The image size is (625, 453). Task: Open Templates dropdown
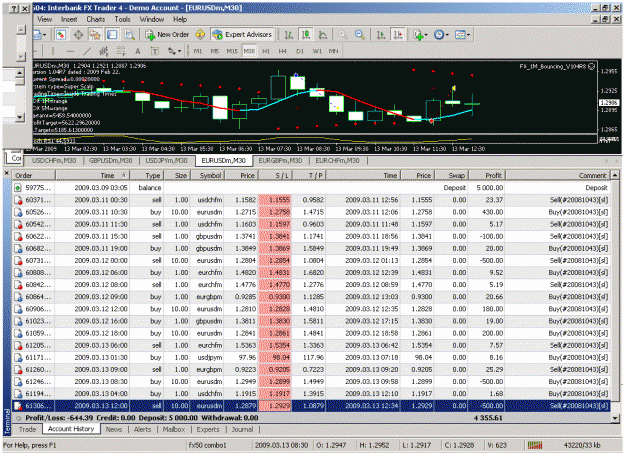(x=462, y=35)
